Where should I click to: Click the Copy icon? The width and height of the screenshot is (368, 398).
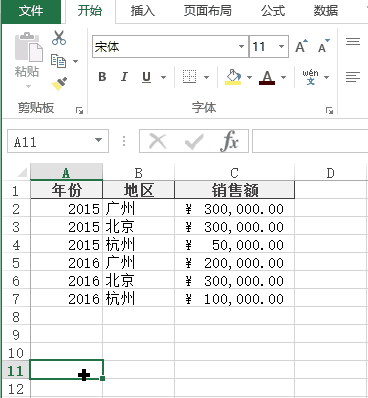click(x=58, y=61)
